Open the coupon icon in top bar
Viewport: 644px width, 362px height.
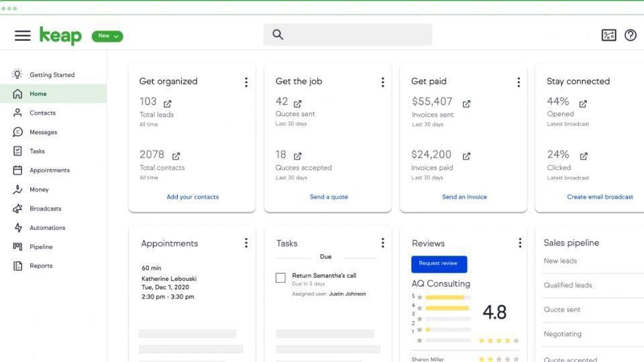(x=608, y=36)
